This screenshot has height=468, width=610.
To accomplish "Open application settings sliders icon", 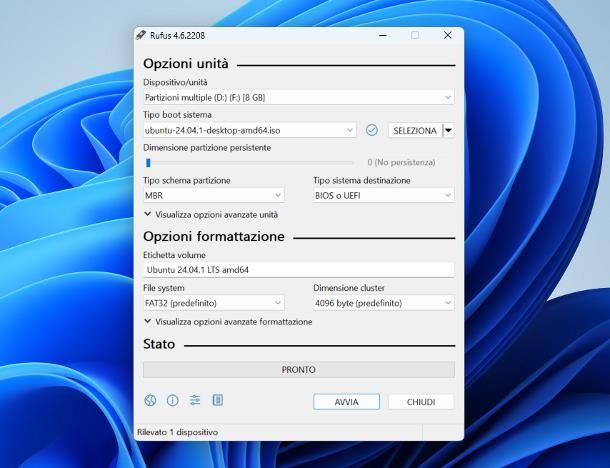I will (195, 400).
